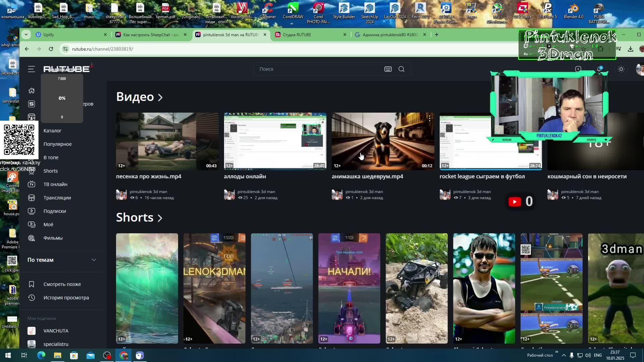The width and height of the screenshot is (644, 362).
Task: Open the RUTUBE hamburger menu
Action: [x=31, y=69]
